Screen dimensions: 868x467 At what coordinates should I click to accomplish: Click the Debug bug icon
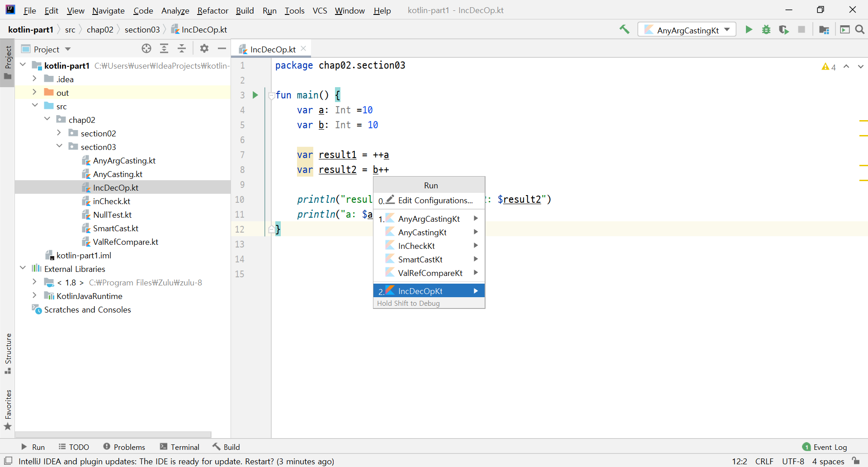click(766, 30)
